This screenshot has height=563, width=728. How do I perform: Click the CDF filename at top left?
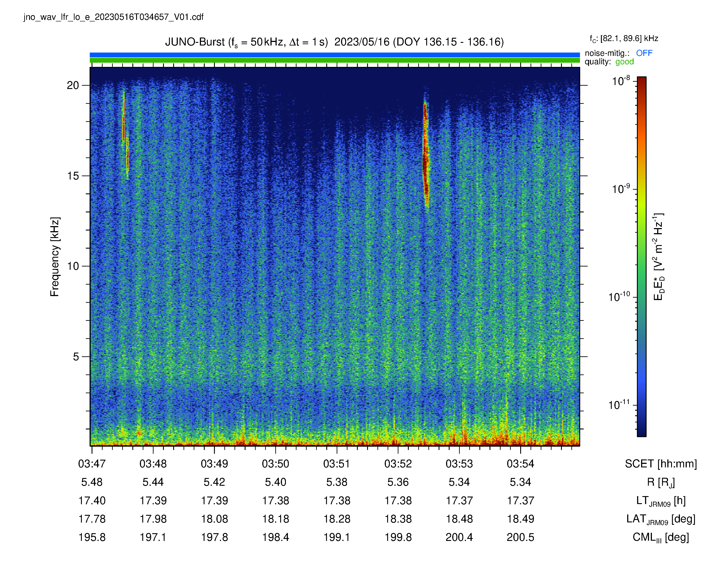click(x=113, y=17)
